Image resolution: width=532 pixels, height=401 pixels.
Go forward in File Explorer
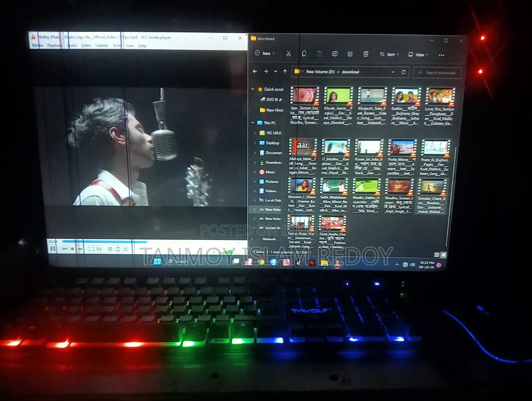(266, 71)
